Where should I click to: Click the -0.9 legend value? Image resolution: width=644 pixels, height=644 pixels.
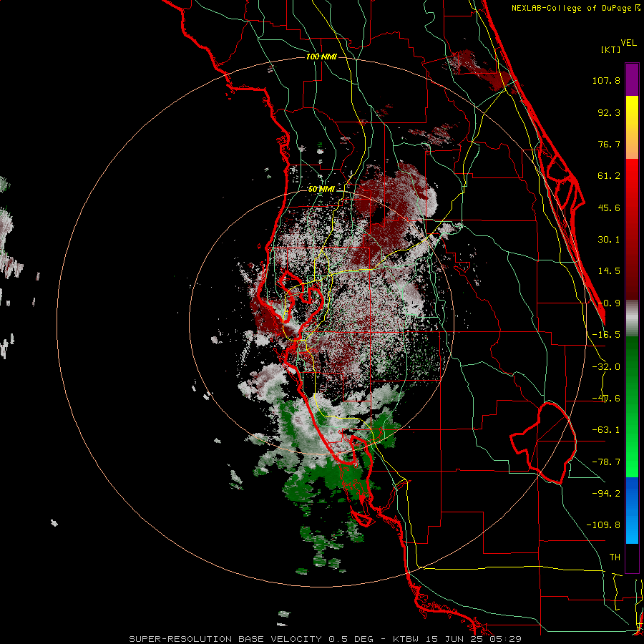609,303
